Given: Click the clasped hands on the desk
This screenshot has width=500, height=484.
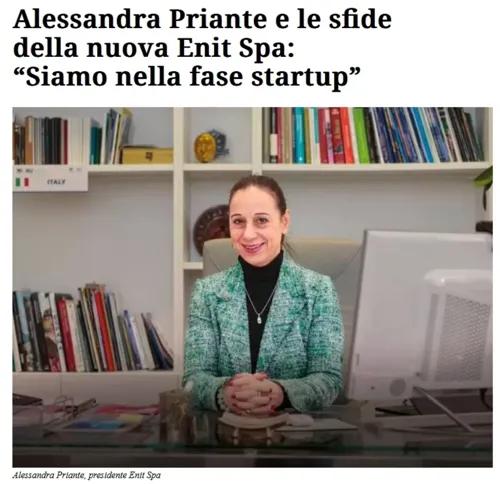Looking at the screenshot, I should coord(252,393).
